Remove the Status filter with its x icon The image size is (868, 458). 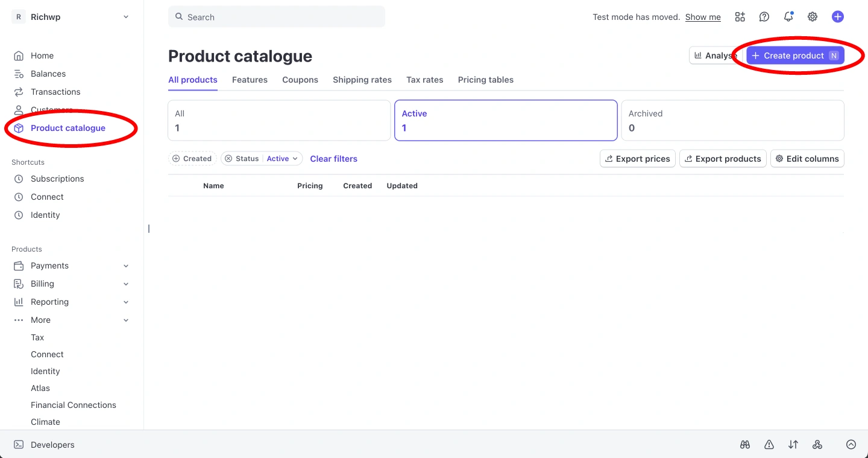point(228,159)
